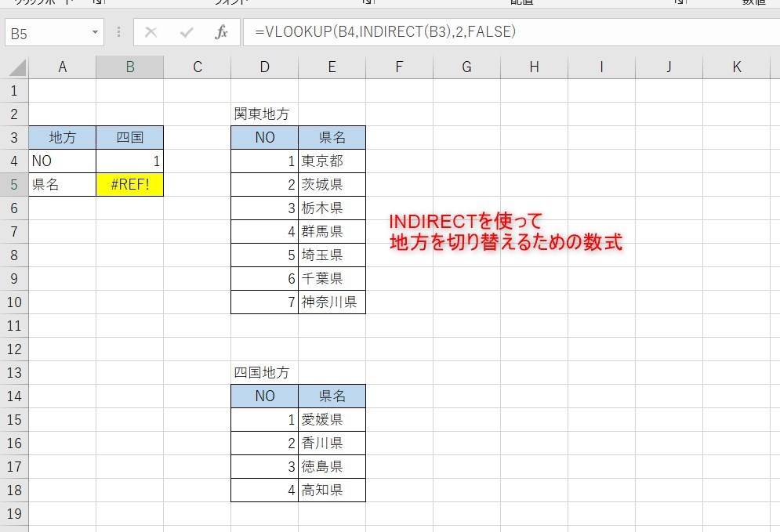Select row 13 header

pyautogui.click(x=14, y=372)
